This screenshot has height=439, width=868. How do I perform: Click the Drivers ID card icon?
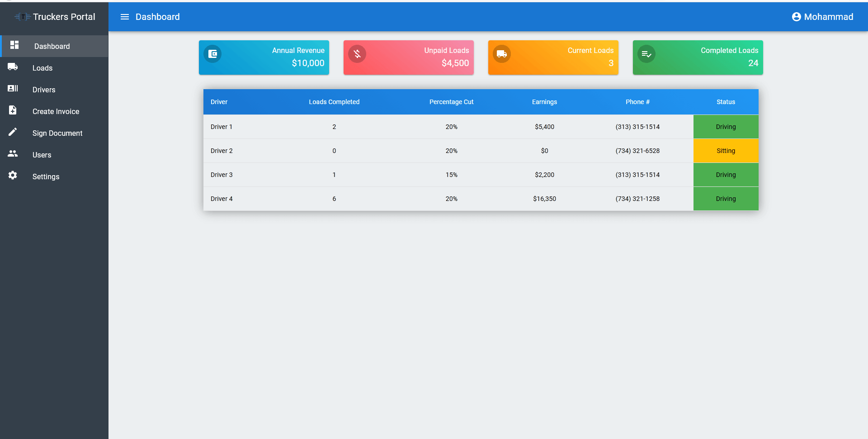[13, 89]
